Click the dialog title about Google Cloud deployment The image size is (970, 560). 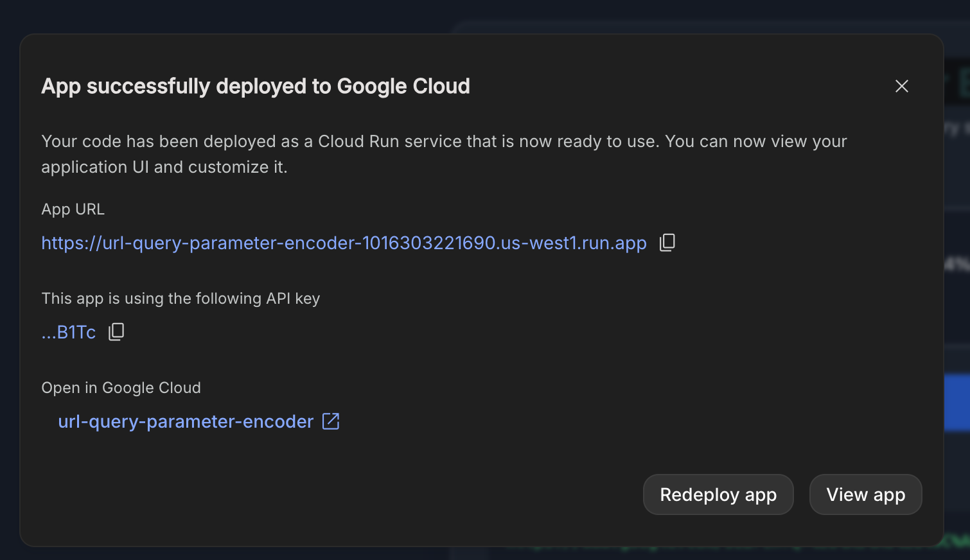[256, 86]
